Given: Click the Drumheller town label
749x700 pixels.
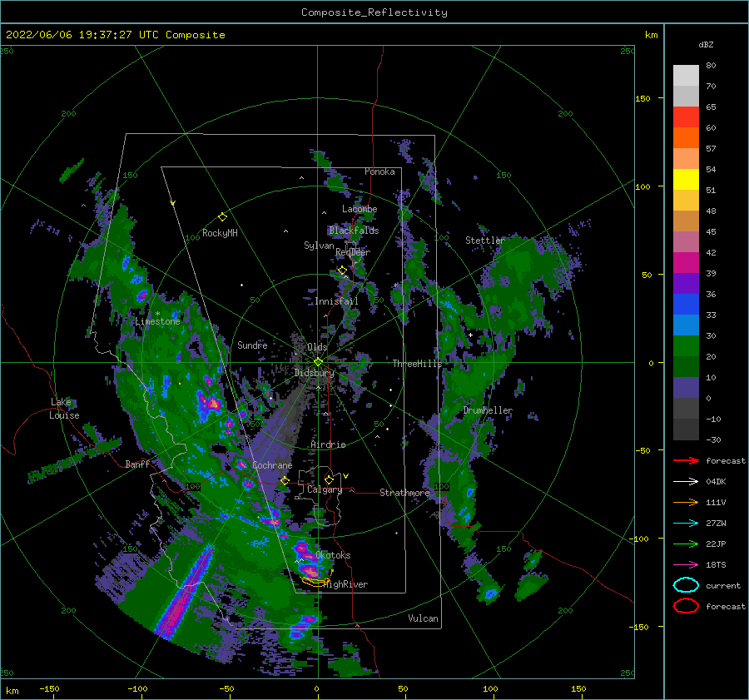Looking at the screenshot, I should (x=487, y=410).
